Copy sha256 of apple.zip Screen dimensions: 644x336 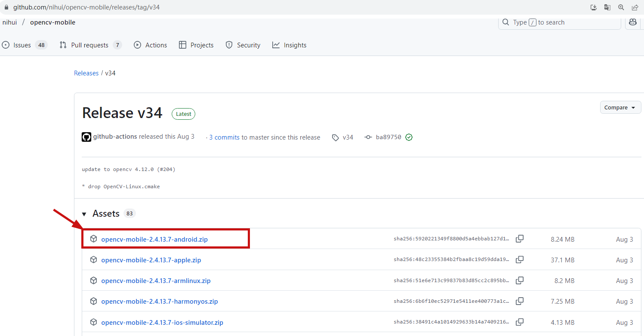pyautogui.click(x=520, y=260)
